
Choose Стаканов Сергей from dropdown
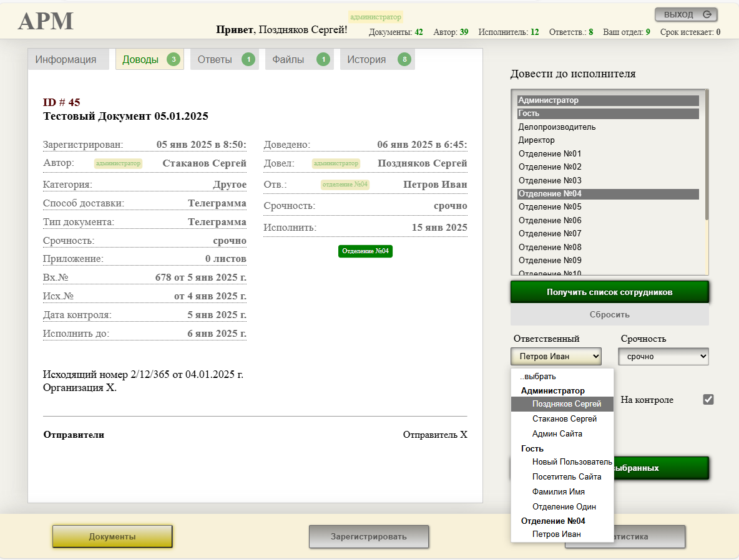pos(562,418)
